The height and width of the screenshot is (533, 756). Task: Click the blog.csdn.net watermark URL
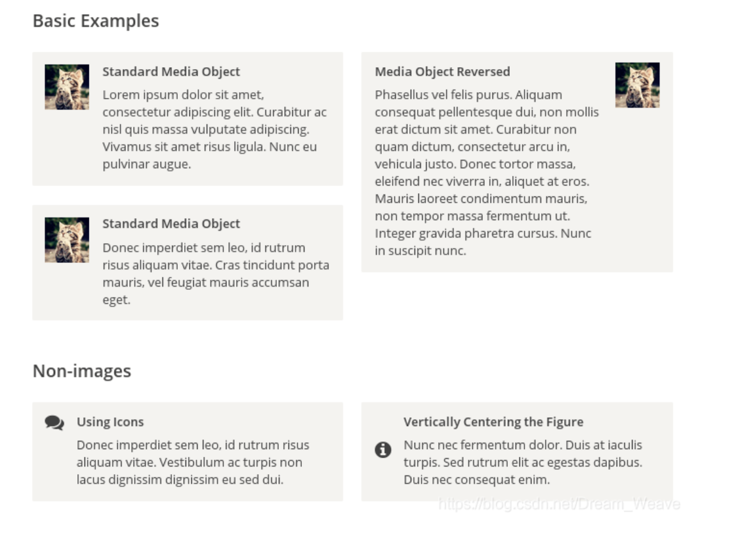[x=559, y=504]
